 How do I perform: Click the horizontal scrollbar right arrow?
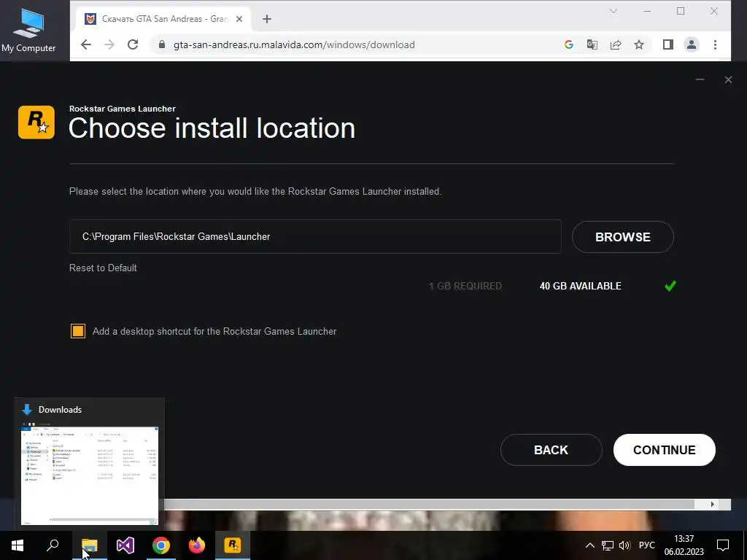tap(713, 505)
